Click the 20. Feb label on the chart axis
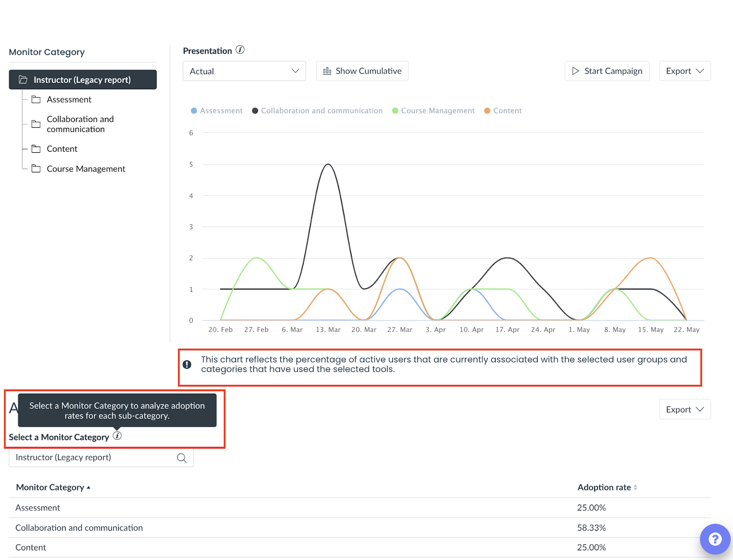This screenshot has width=733, height=560. point(220,329)
